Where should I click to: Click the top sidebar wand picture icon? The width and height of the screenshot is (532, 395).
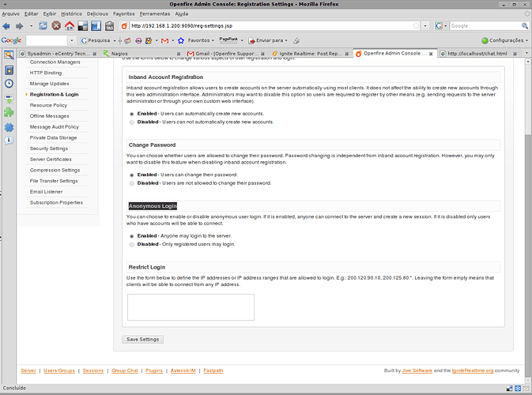9,55
